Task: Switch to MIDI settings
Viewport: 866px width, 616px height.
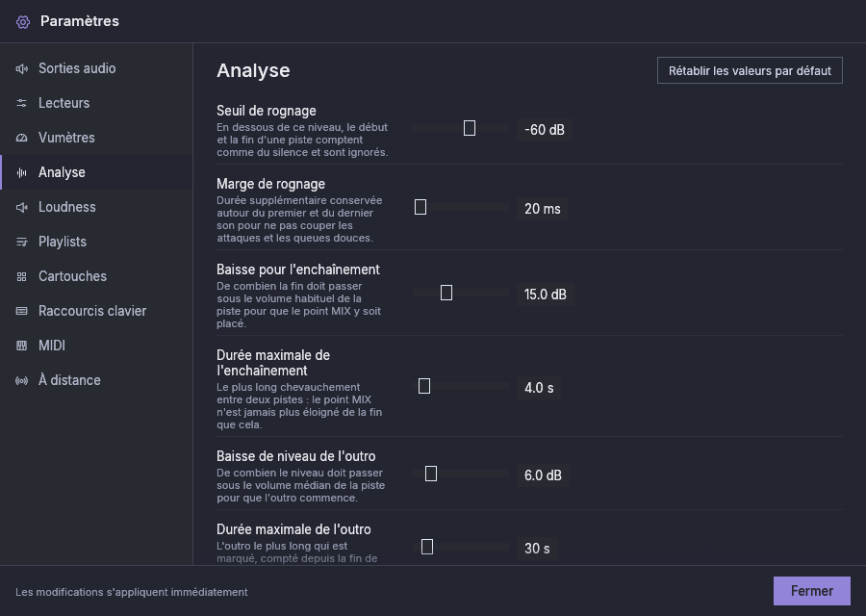Action: [x=96, y=346]
